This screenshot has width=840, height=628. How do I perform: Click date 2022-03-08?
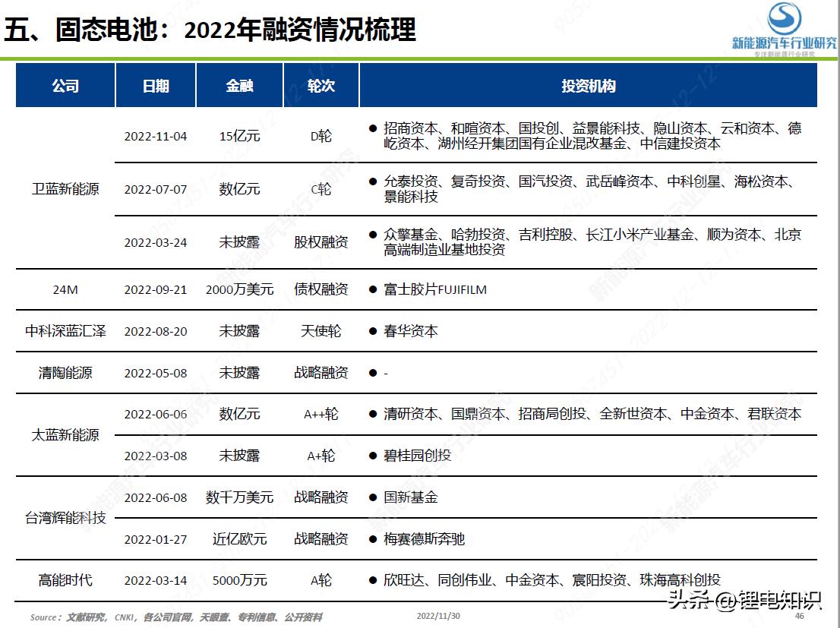click(156, 456)
